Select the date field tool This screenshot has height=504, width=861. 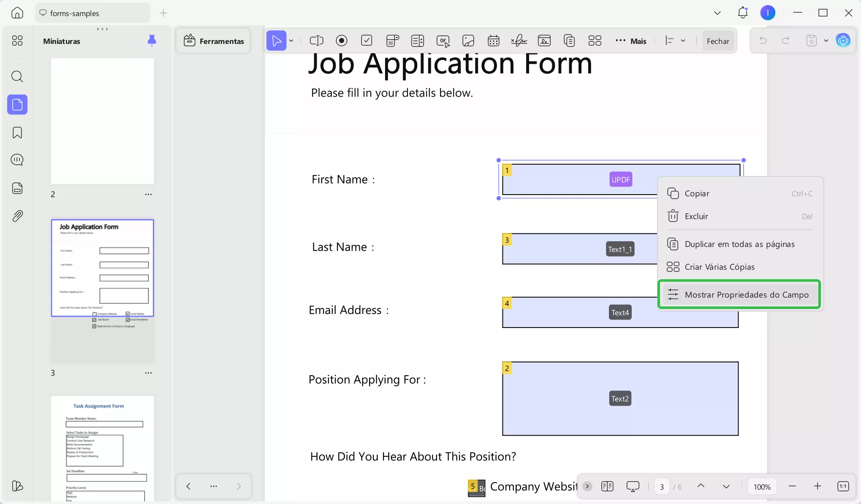[x=493, y=41]
